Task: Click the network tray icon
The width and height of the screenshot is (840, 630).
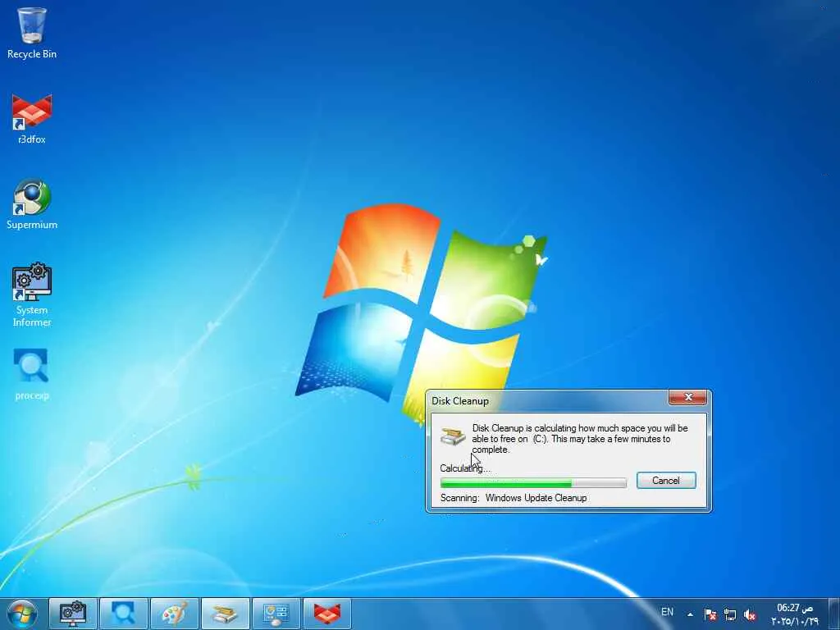Action: 729,614
